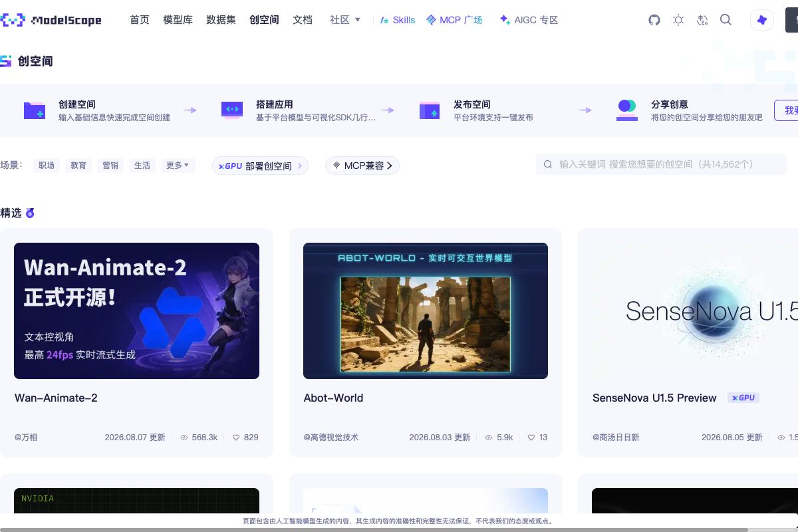Screen dimensions: 798x532
Task: Open the GitHub icon link
Action: (654, 20)
